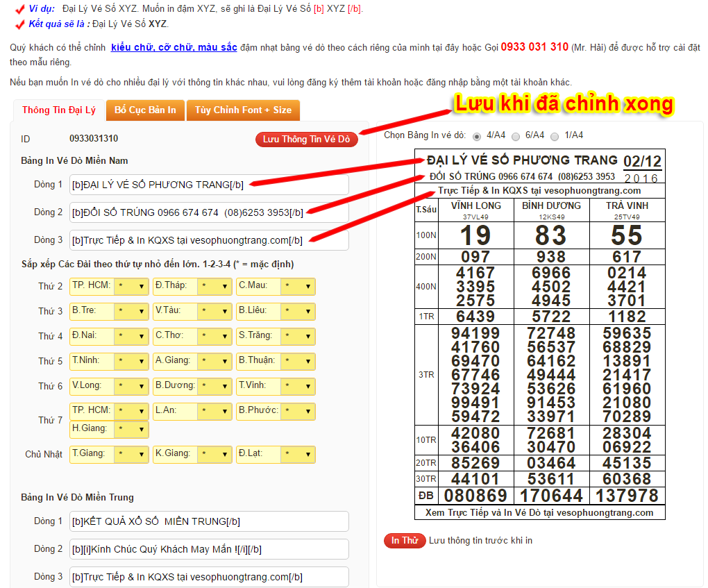Open the V.Long order dropdown

coord(130,387)
